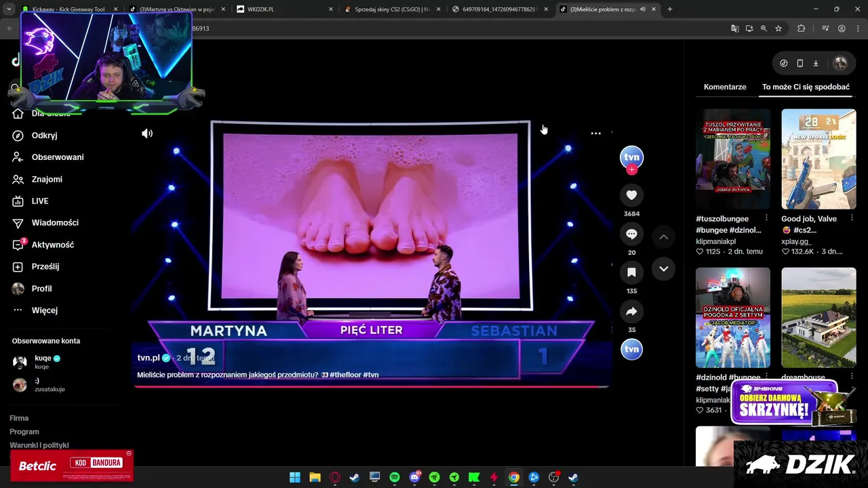Open options for the #dzinold #bungee video

point(766,378)
